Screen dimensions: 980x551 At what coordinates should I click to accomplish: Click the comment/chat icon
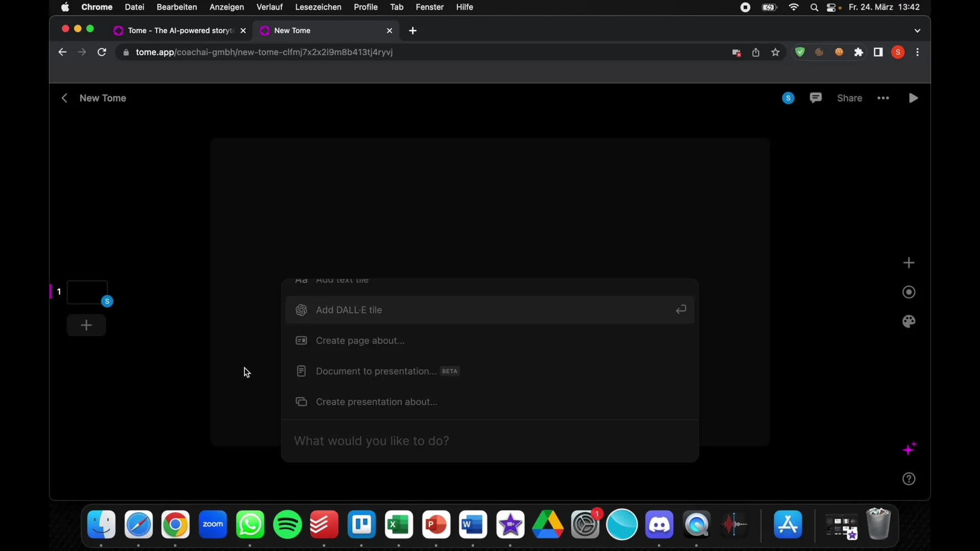[816, 97]
